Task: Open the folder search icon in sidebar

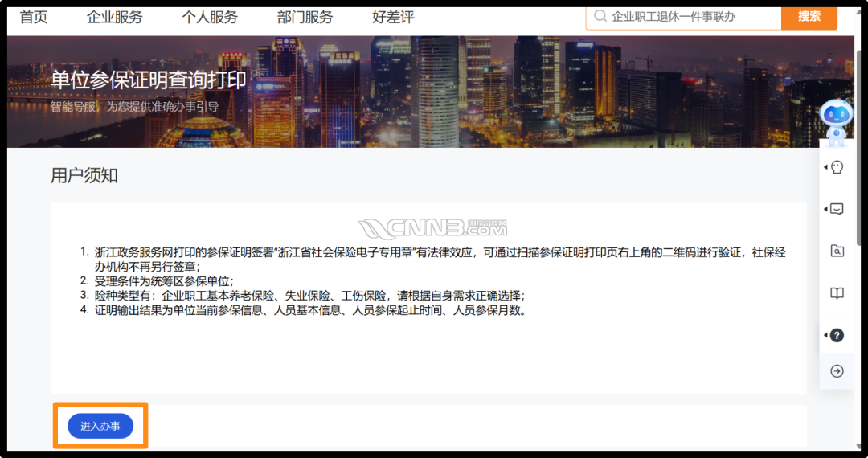Action: (837, 251)
